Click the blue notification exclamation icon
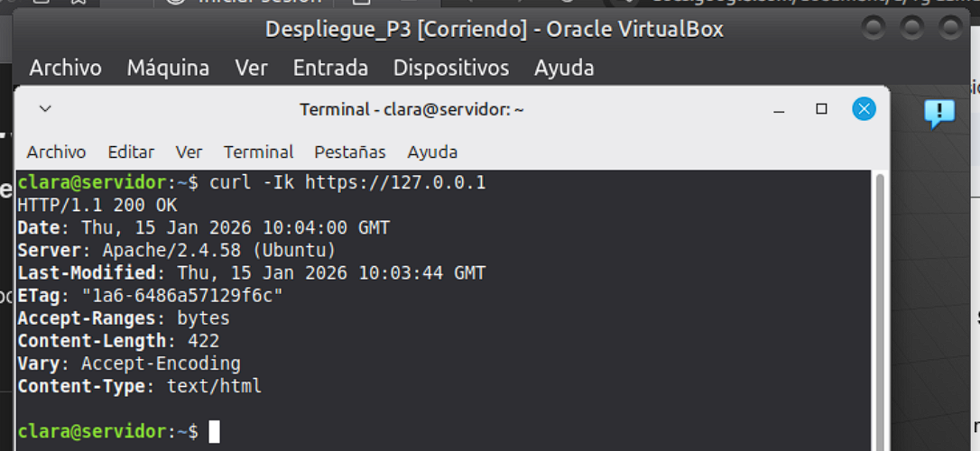 [938, 113]
